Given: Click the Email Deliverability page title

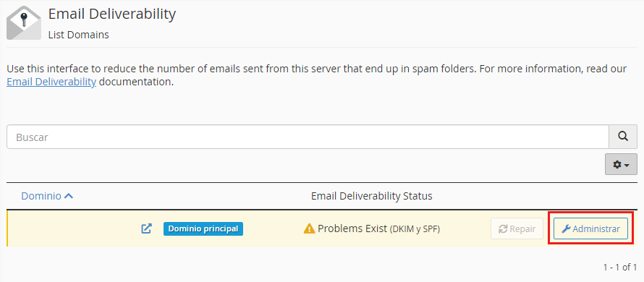Looking at the screenshot, I should 112,14.
